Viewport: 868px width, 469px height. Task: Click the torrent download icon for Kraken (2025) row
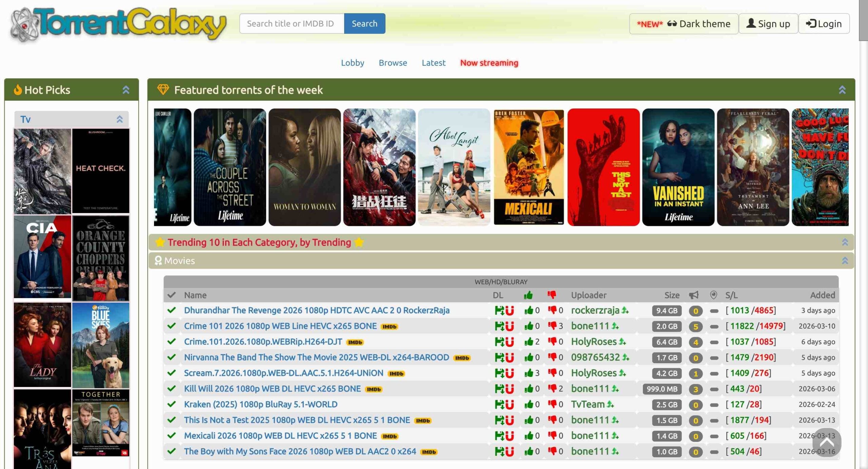click(x=499, y=404)
